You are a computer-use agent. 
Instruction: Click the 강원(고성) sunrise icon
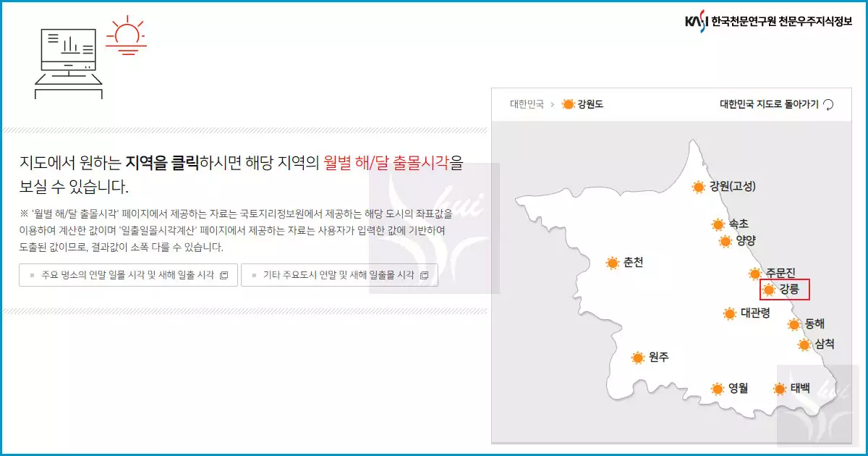tap(699, 187)
